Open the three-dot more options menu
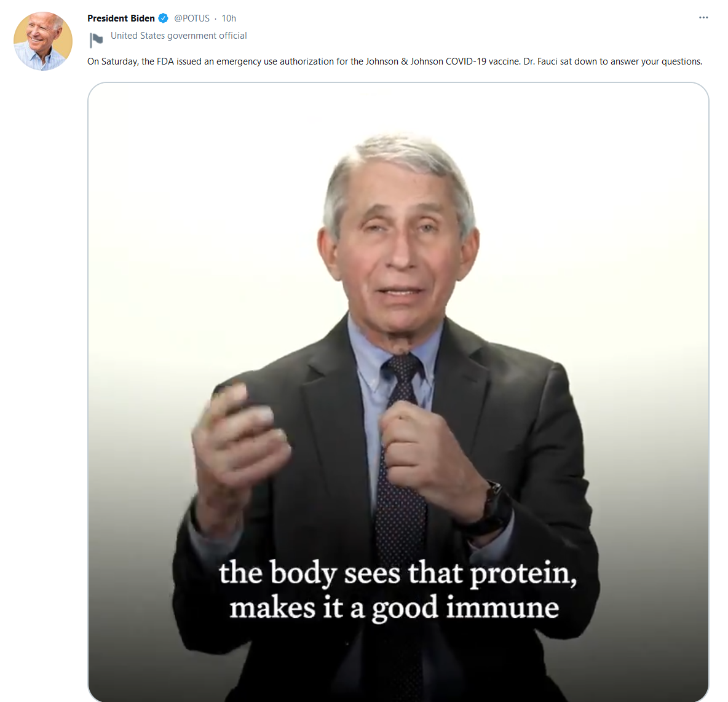Screen dimensions: 728x702 pos(703,18)
